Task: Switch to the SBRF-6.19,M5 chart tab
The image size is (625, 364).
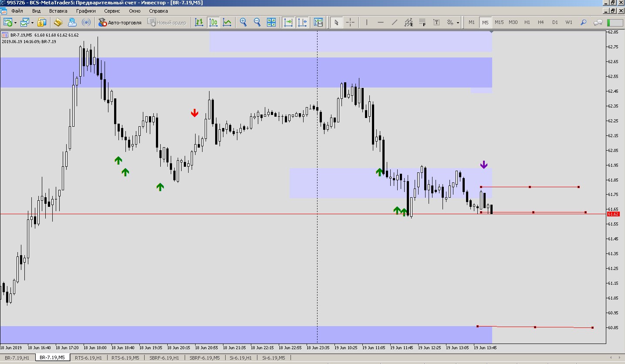Action: [205, 358]
